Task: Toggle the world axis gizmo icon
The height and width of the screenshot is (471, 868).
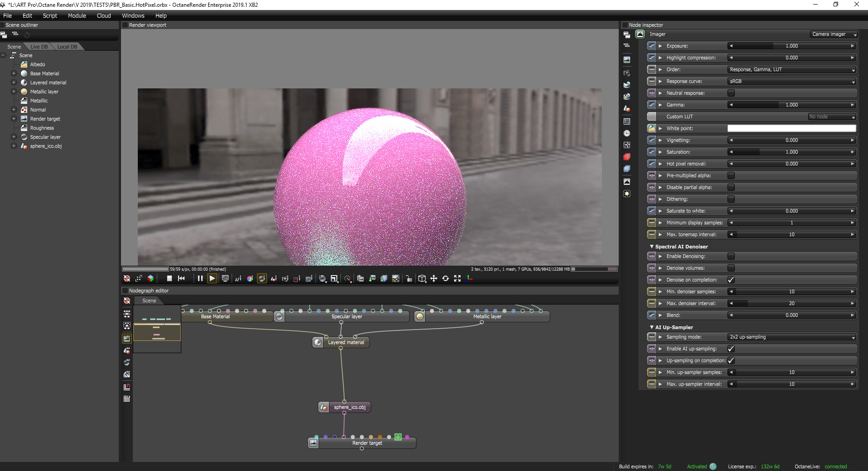Action: (x=469, y=279)
